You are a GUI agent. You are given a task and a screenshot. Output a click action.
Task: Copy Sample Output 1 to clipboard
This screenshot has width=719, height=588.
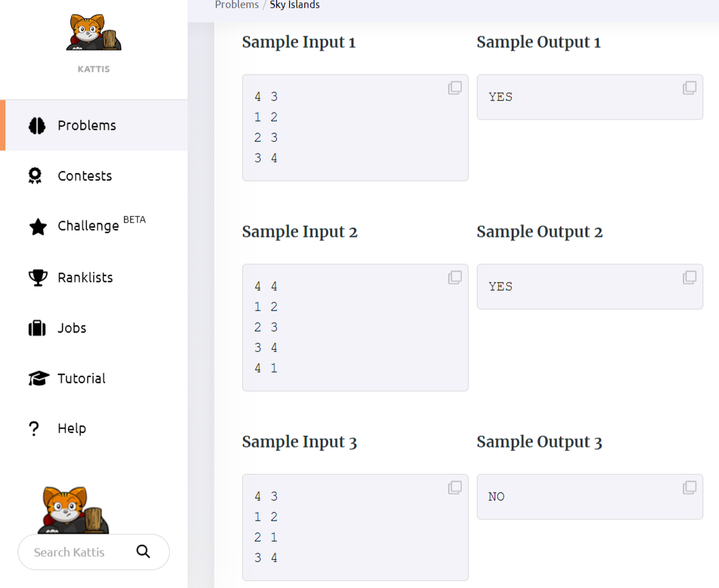[690, 87]
